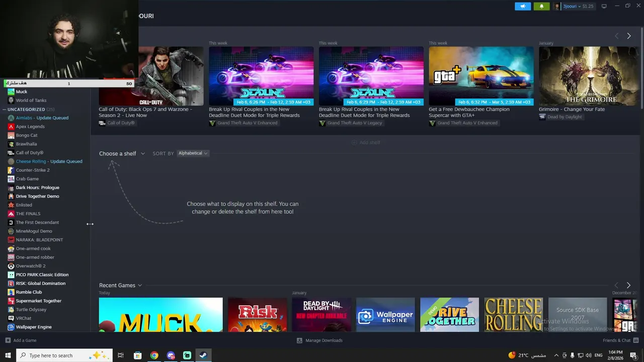644x362 pixels.
Task: Open Grimoire - Change Your Fate news card
Action: pos(589,76)
